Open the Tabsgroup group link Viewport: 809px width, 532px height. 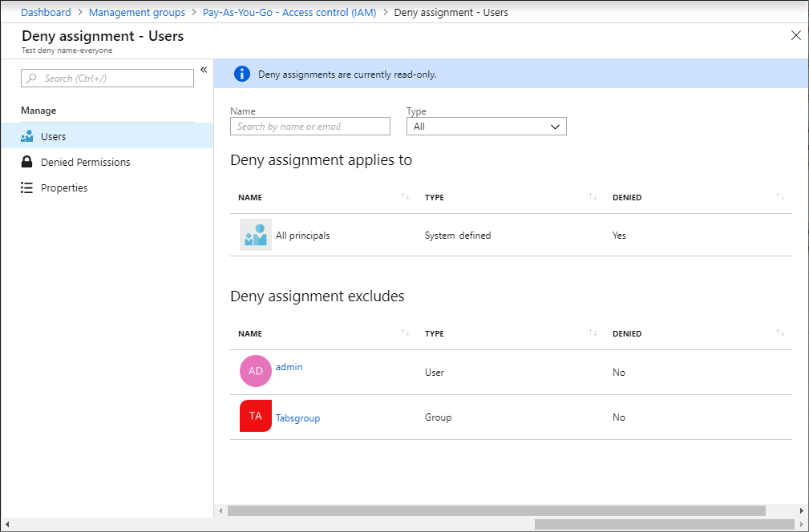coord(297,418)
